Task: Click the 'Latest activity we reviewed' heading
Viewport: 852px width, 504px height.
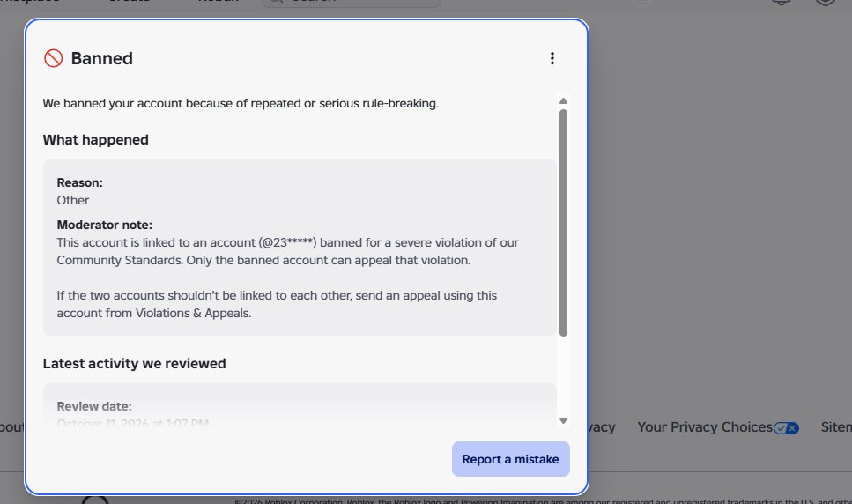Action: click(x=134, y=363)
